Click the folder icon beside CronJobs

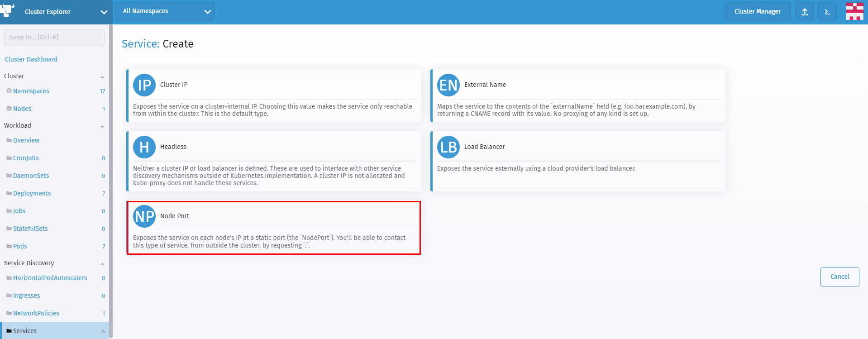tap(9, 158)
